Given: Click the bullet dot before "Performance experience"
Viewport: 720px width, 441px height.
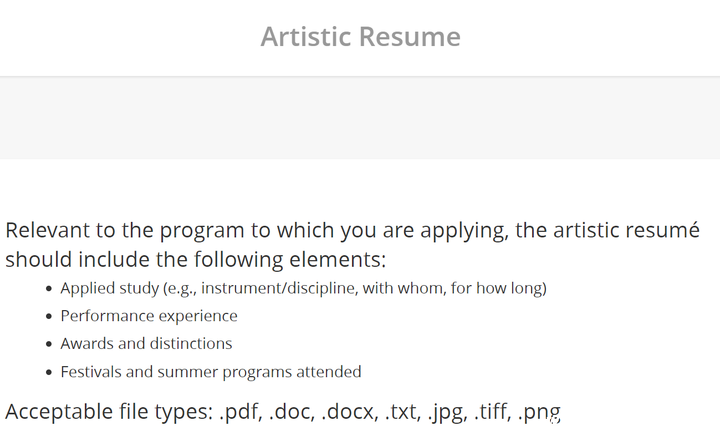Looking at the screenshot, I should pos(49,317).
